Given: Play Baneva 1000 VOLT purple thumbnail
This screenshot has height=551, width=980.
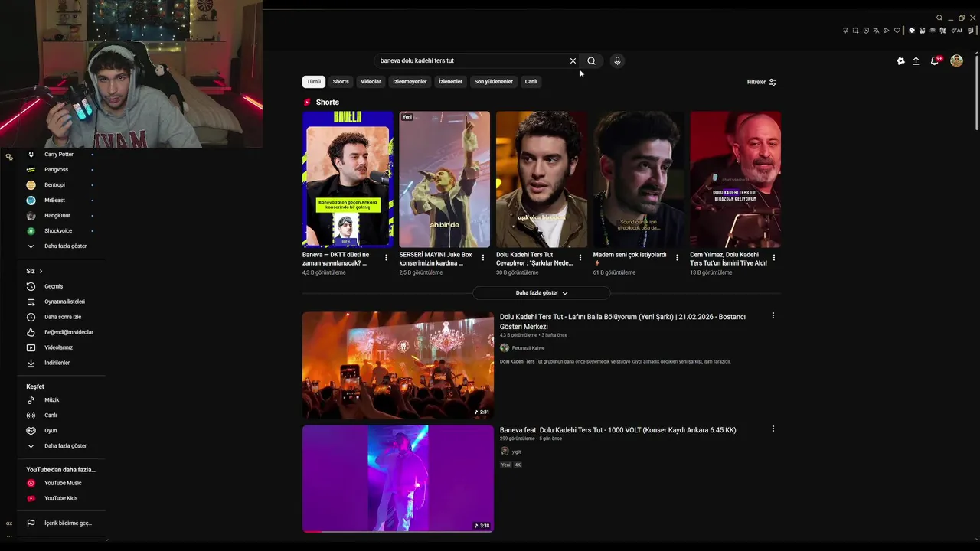Looking at the screenshot, I should [398, 478].
